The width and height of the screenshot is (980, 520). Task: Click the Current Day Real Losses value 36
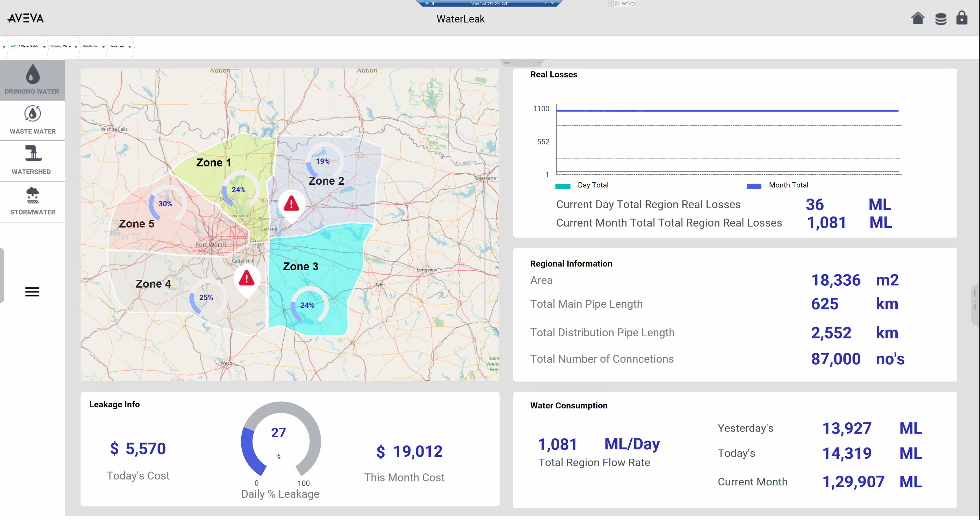click(x=815, y=204)
